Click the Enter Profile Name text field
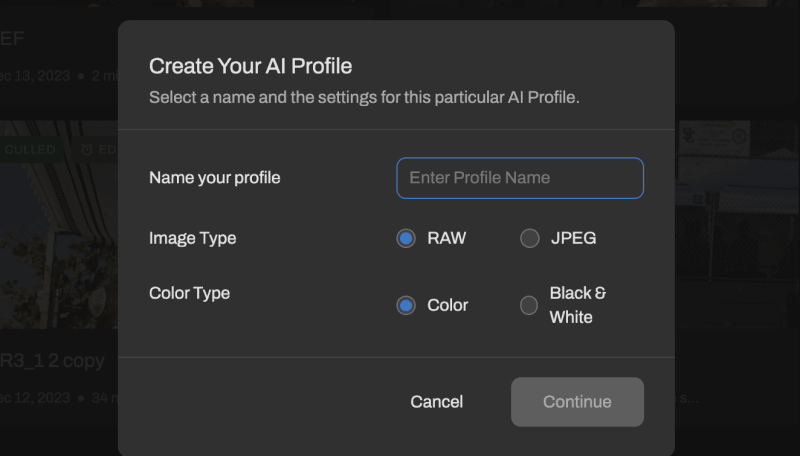This screenshot has width=800, height=456. [519, 178]
